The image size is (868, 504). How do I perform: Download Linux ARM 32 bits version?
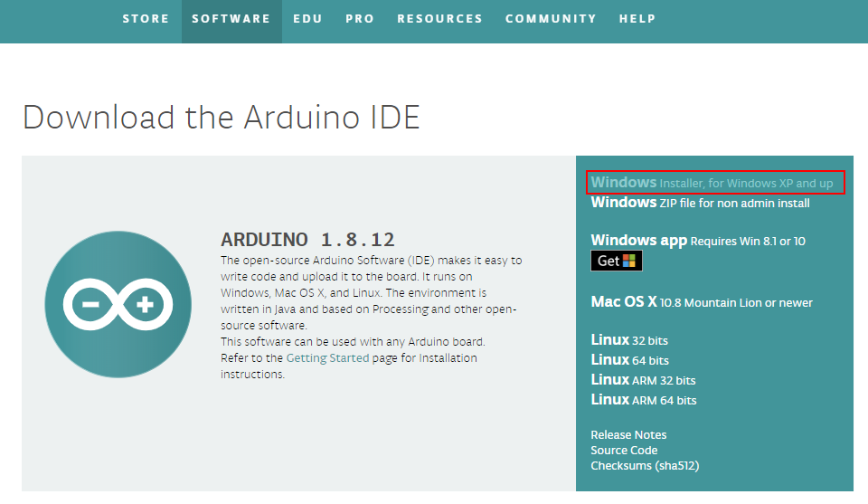coord(643,380)
